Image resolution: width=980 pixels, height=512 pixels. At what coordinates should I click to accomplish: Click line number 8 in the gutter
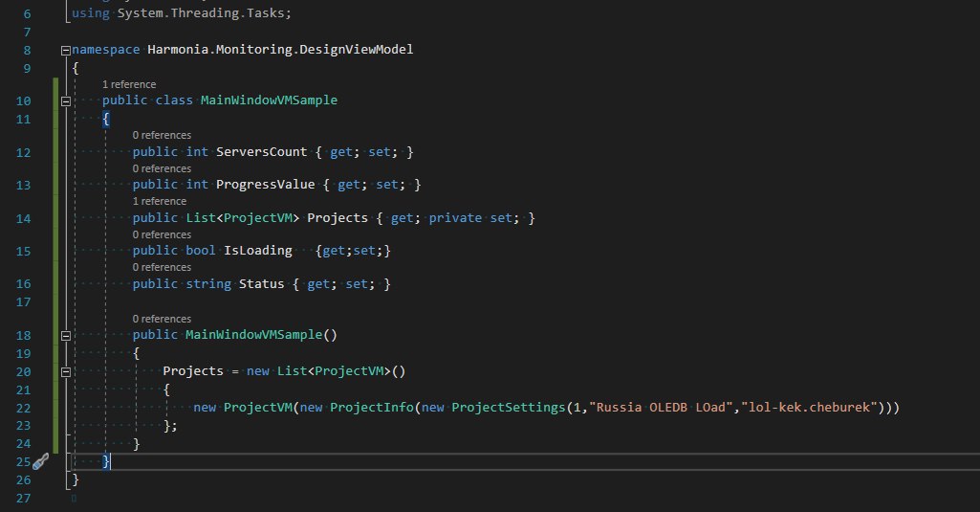(27, 50)
